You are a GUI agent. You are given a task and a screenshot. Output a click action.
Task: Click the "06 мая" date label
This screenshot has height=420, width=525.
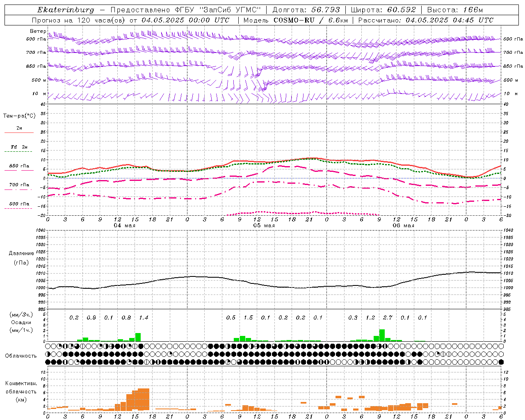point(404,226)
